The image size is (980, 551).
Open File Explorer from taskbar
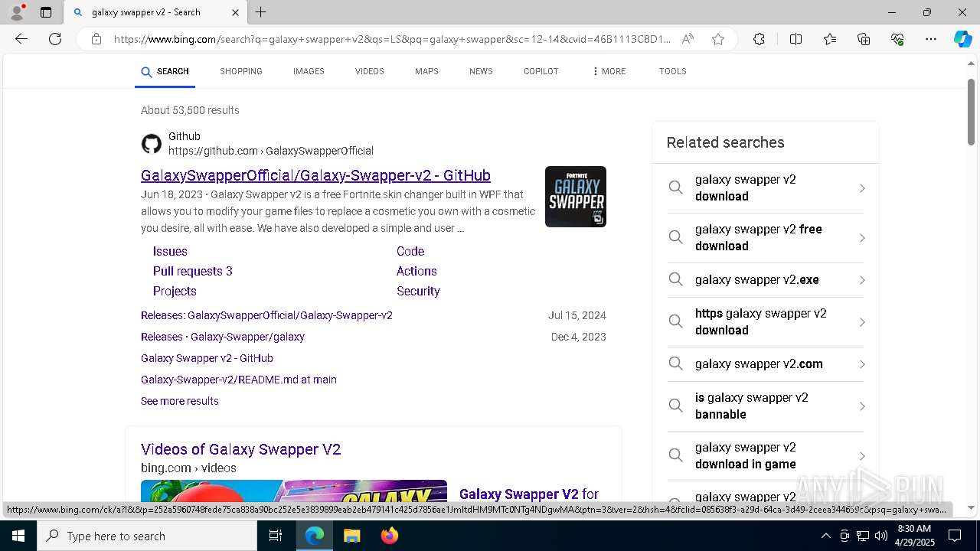pos(351,536)
